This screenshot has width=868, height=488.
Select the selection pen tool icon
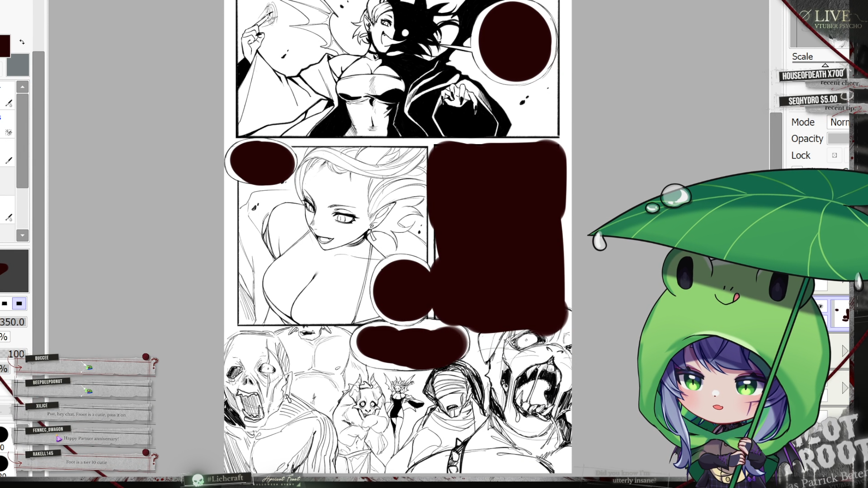click(x=9, y=132)
